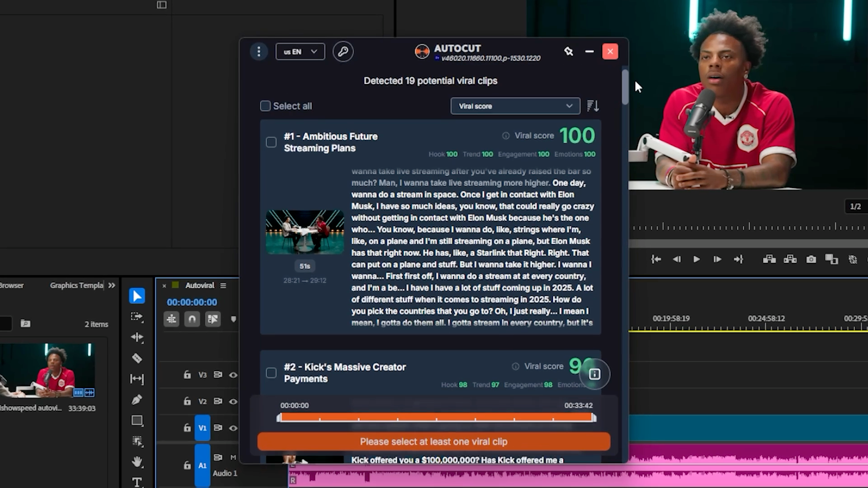Play the Program Monitor video
The image size is (868, 488).
(697, 259)
